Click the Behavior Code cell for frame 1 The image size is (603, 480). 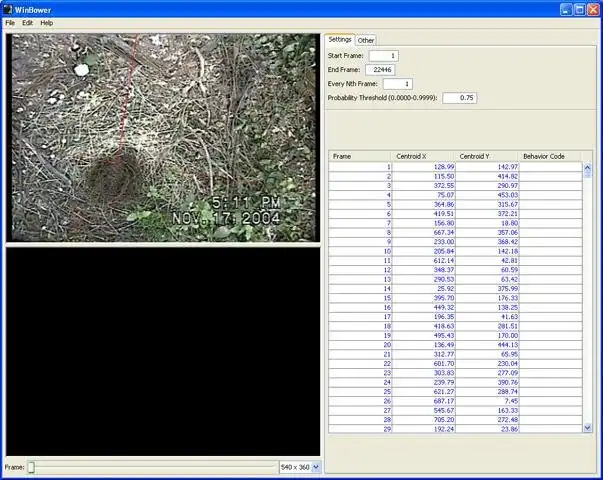point(551,167)
